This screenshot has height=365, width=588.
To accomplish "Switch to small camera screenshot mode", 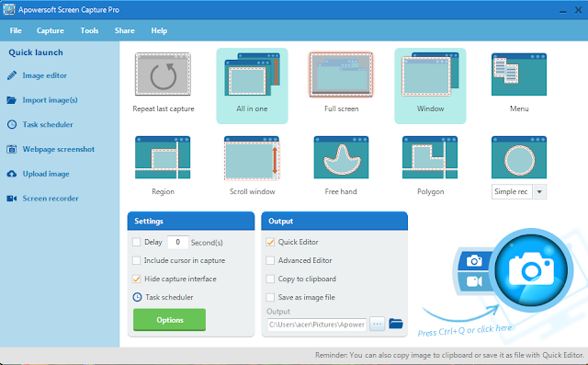I will 474,260.
